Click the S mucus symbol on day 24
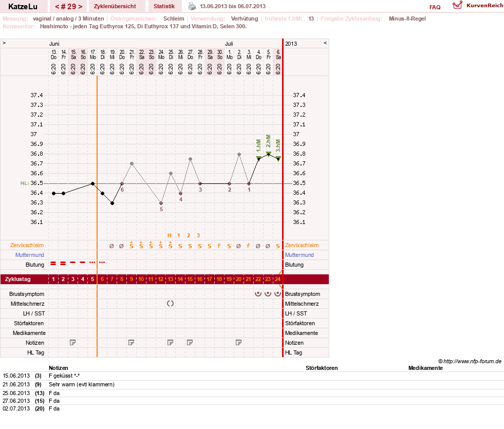The width and height of the screenshot is (504, 429). [278, 246]
